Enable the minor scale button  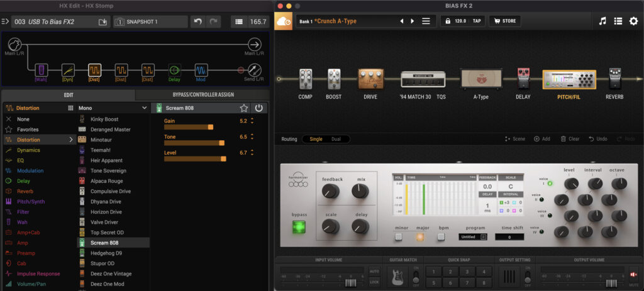point(398,237)
